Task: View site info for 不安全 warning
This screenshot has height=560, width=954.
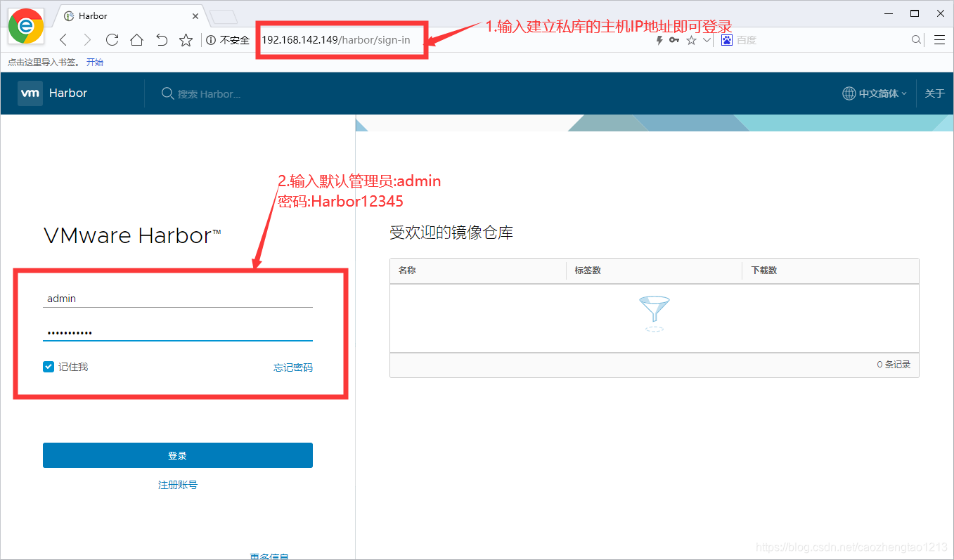Action: (x=228, y=40)
